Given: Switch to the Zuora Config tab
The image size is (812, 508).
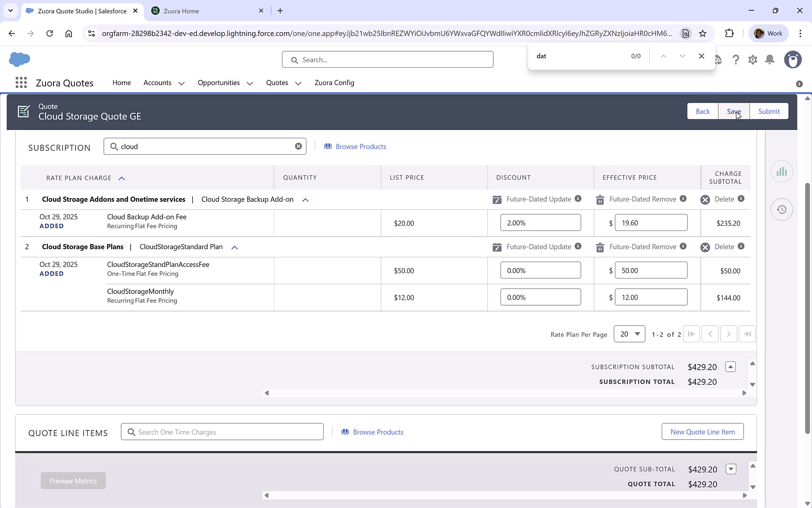Looking at the screenshot, I should [334, 83].
